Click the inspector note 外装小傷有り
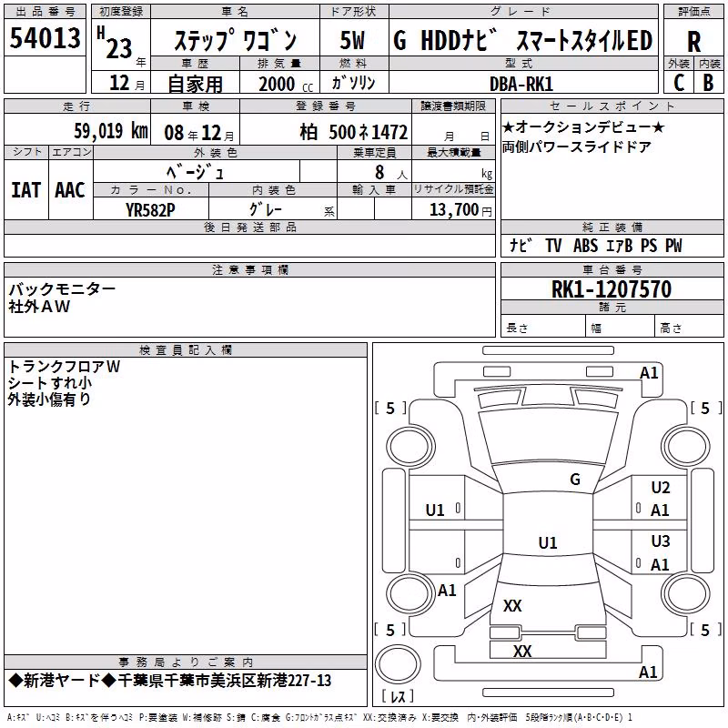728x728 pixels. [x=49, y=399]
